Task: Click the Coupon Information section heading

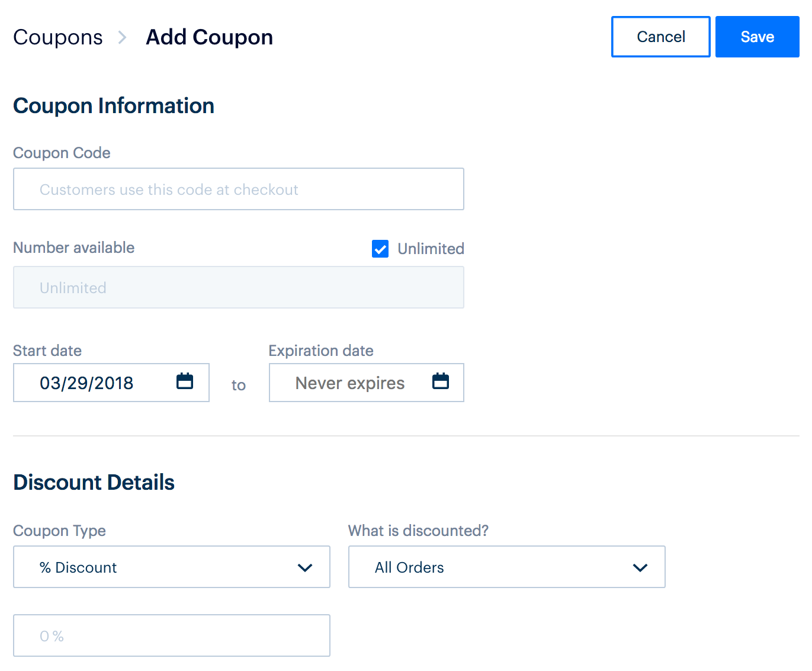Action: point(114,106)
